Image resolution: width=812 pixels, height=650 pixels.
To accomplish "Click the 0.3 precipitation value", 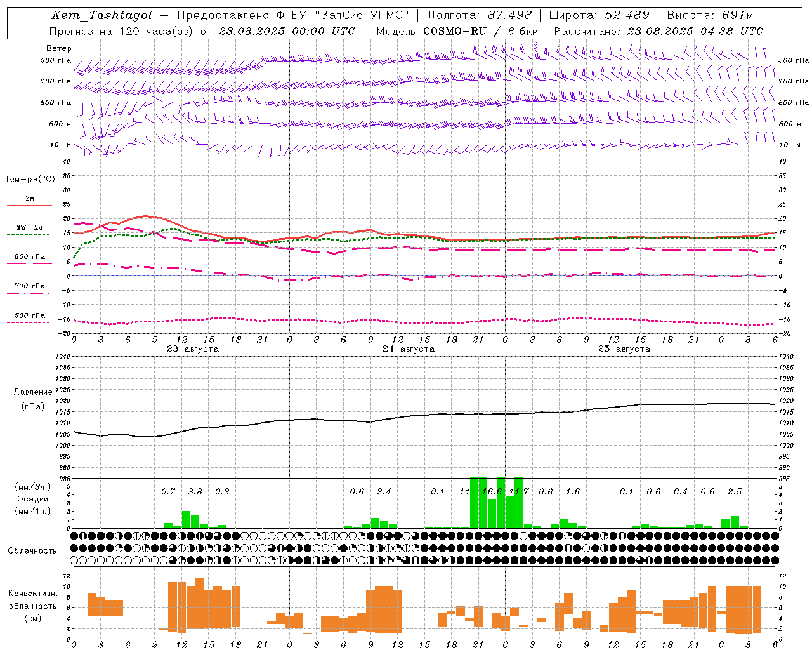I will [x=222, y=491].
